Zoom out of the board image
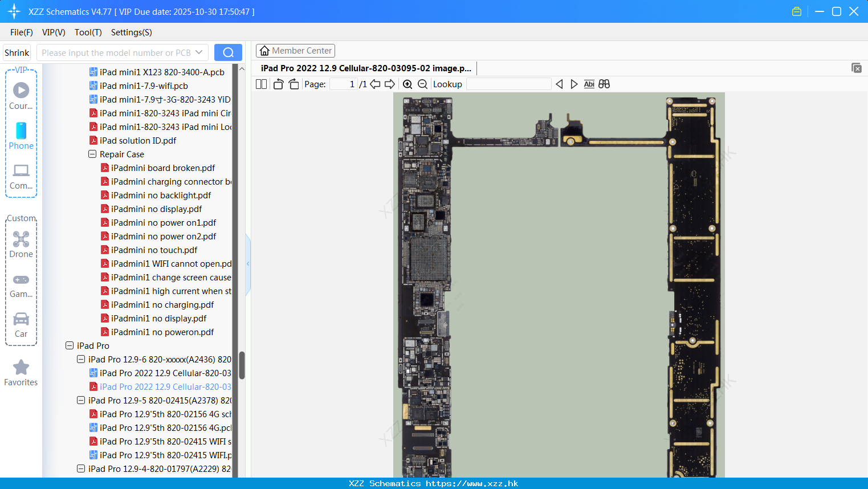The width and height of the screenshot is (868, 489). click(x=422, y=84)
